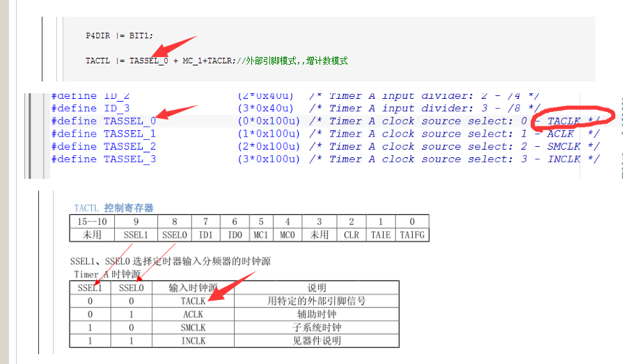Viewport: 623px width, 364px height.
Task: Click the '未用' cell under bit 3
Action: point(320,235)
